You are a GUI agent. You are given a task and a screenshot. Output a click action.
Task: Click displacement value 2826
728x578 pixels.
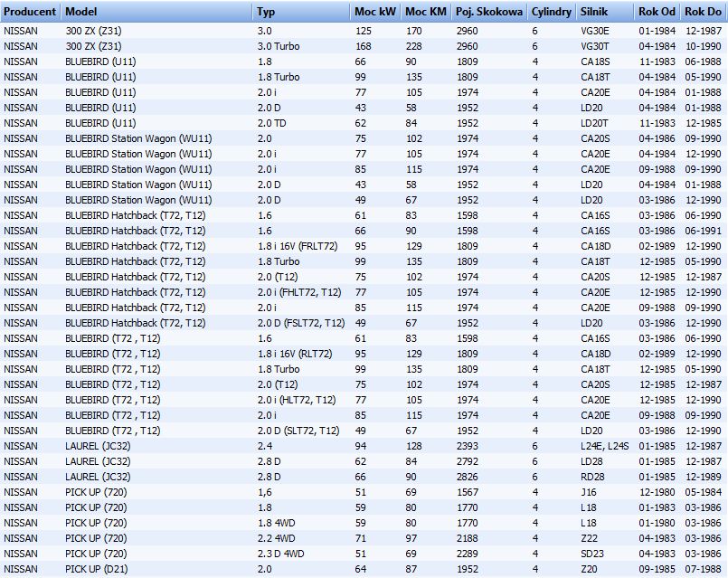[467, 477]
